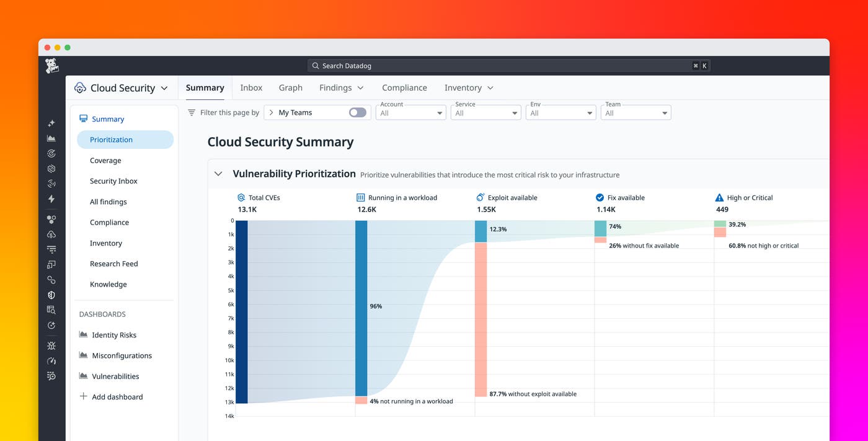This screenshot has width=868, height=441.
Task: Toggle the My Teams switch
Action: coord(358,112)
